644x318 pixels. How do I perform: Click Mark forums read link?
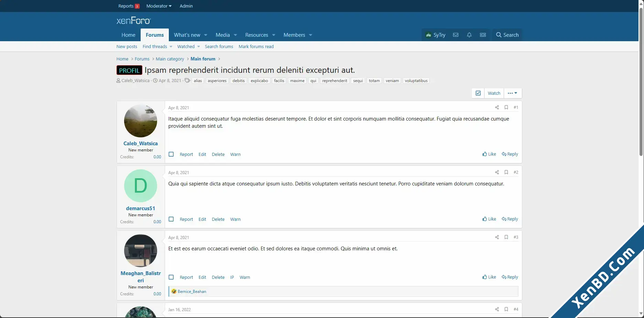click(256, 47)
